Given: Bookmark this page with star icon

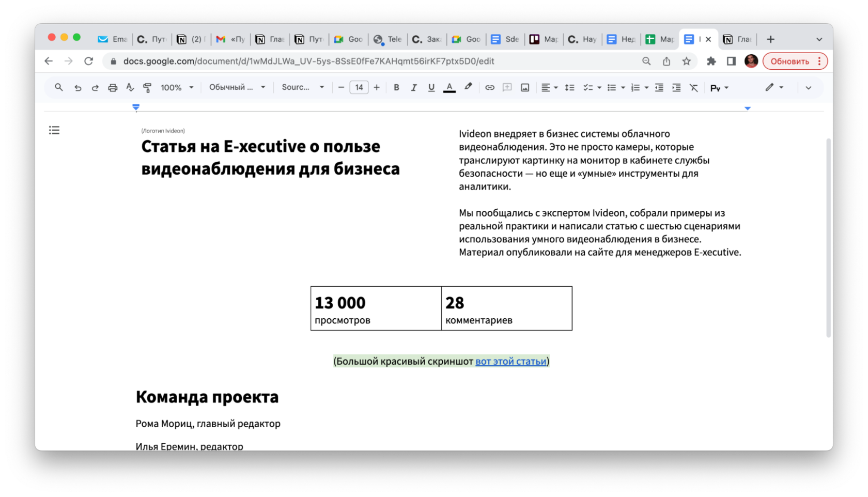Looking at the screenshot, I should click(686, 61).
